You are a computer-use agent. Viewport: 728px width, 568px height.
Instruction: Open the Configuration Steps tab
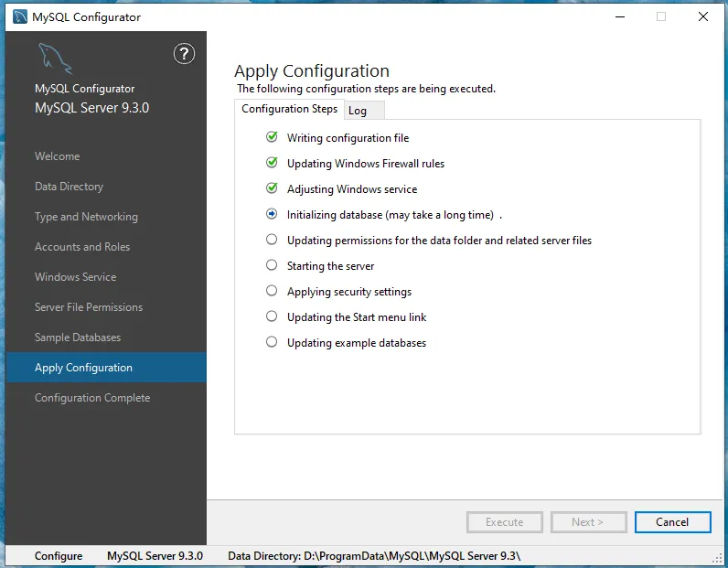point(289,109)
